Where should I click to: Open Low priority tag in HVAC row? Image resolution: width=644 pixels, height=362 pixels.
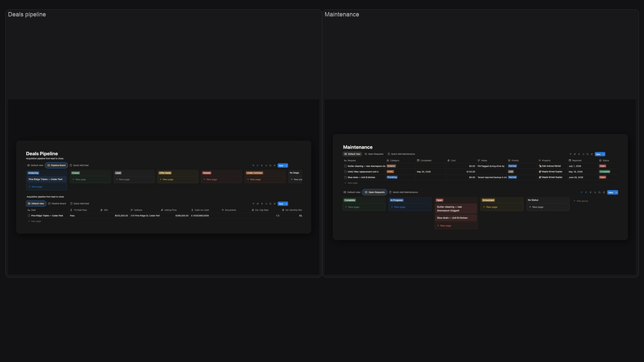pos(511,172)
